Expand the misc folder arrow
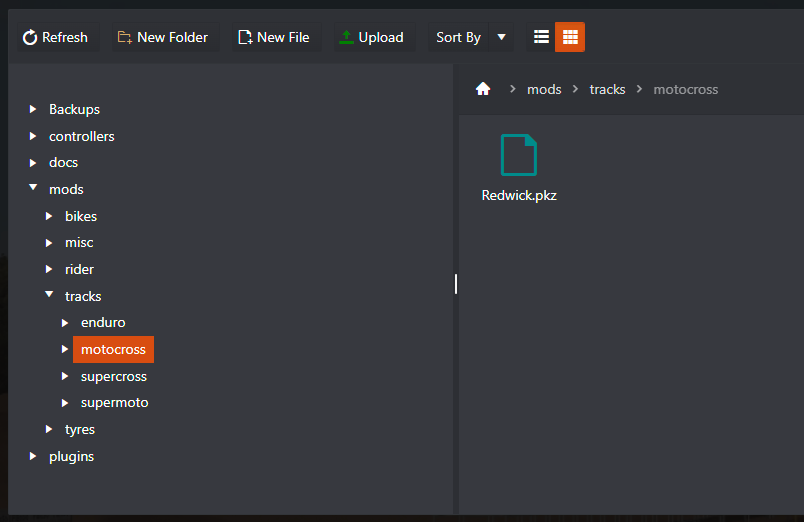The image size is (804, 522). click(49, 243)
